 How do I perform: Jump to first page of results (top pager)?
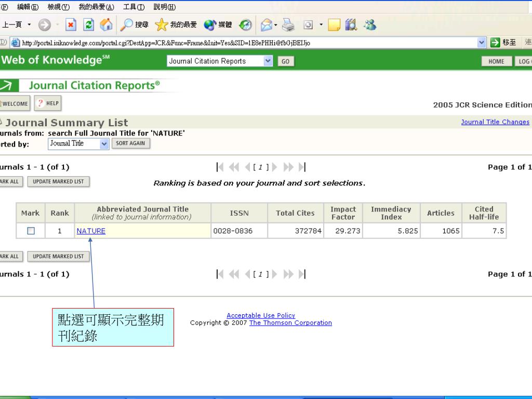pyautogui.click(x=220, y=167)
